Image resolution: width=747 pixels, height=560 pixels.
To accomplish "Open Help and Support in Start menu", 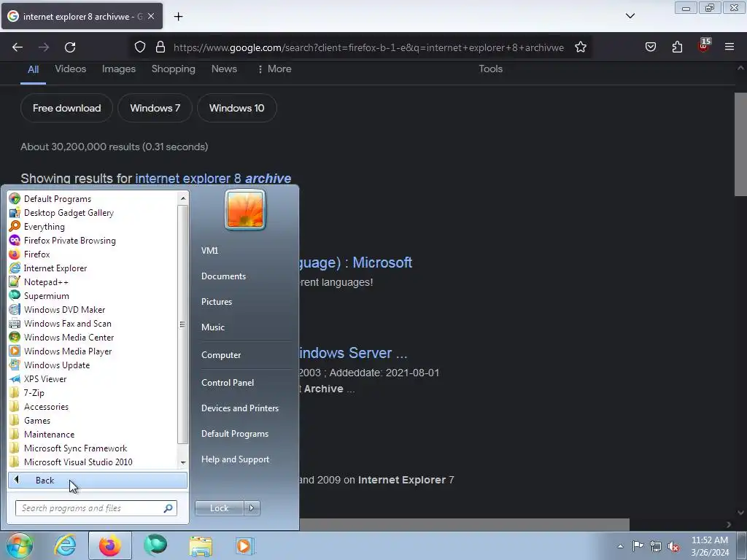I will click(235, 459).
